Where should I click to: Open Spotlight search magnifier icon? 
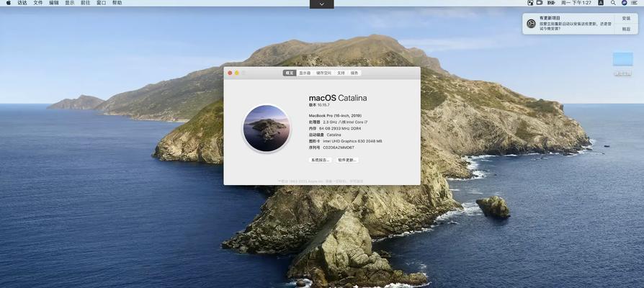click(x=613, y=2)
